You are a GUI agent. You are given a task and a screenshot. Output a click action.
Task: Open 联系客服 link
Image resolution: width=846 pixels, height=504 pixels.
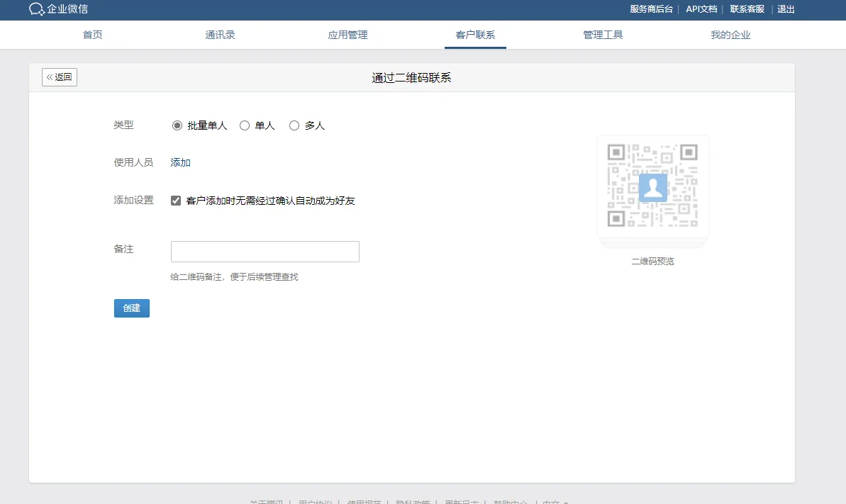747,9
